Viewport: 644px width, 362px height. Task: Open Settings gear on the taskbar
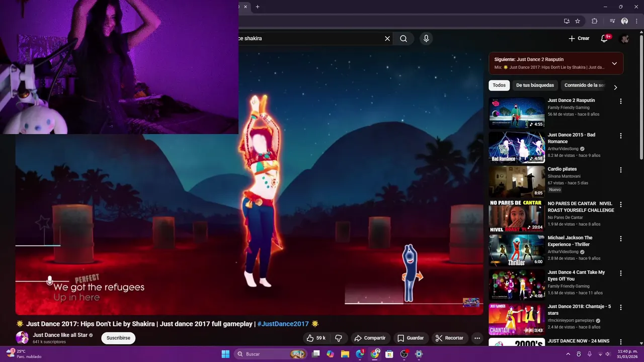click(419, 354)
